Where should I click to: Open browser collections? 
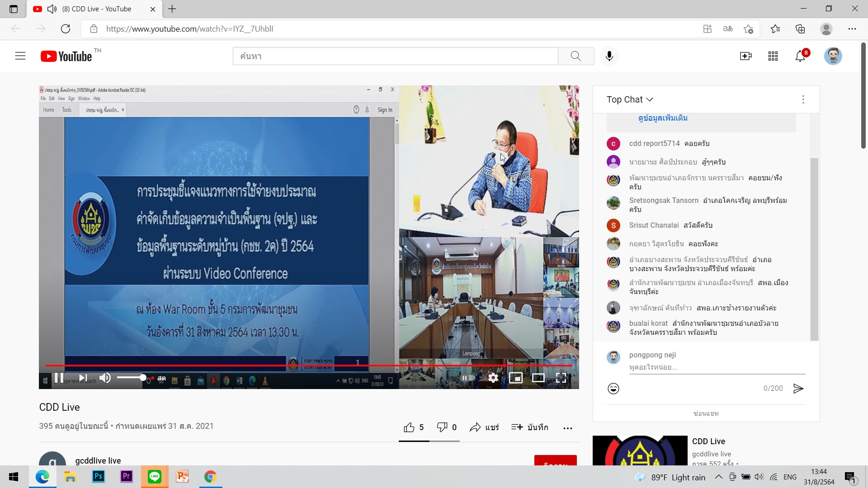[x=800, y=29]
